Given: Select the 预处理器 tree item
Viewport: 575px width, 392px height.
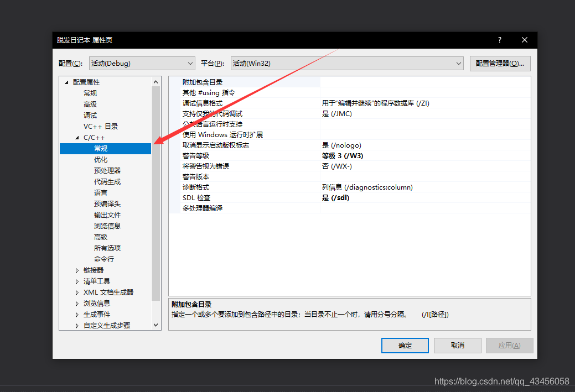Looking at the screenshot, I should point(107,170).
